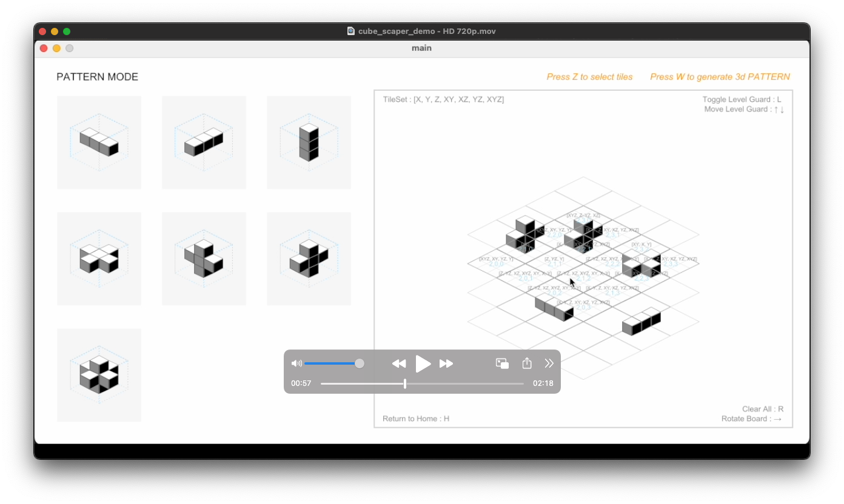Click the total duration 02:18 label
Screen dimensions: 844x504
[x=543, y=383]
